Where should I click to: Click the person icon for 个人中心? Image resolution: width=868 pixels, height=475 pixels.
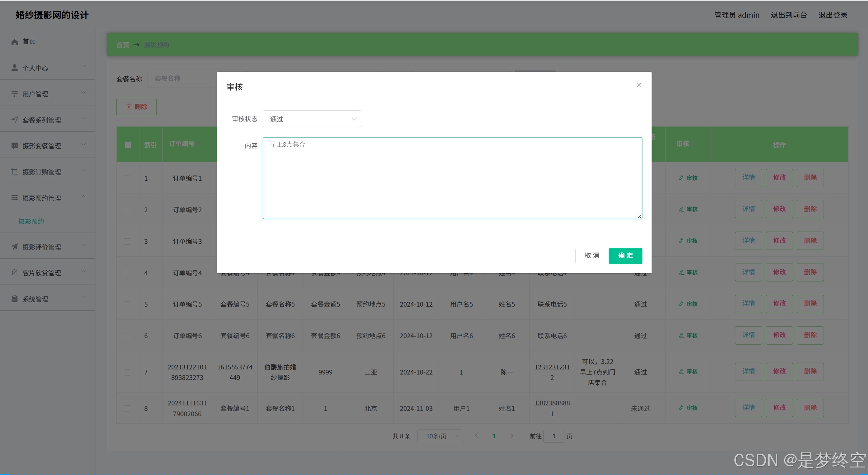(x=14, y=68)
